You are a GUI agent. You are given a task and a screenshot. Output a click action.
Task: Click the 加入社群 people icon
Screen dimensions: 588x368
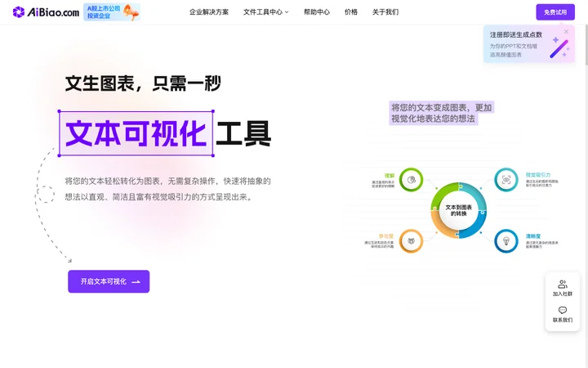(x=562, y=284)
